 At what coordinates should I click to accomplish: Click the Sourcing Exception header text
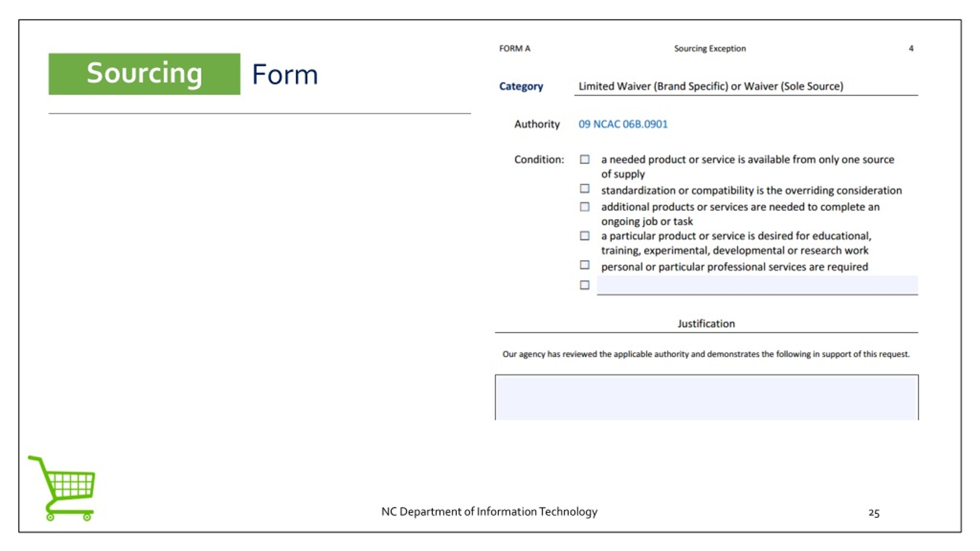click(710, 49)
